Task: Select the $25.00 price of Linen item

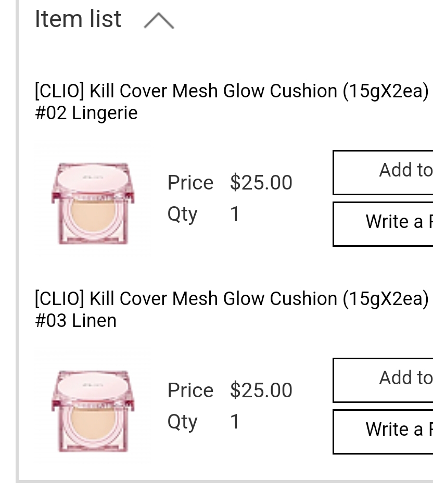Action: pos(261,390)
